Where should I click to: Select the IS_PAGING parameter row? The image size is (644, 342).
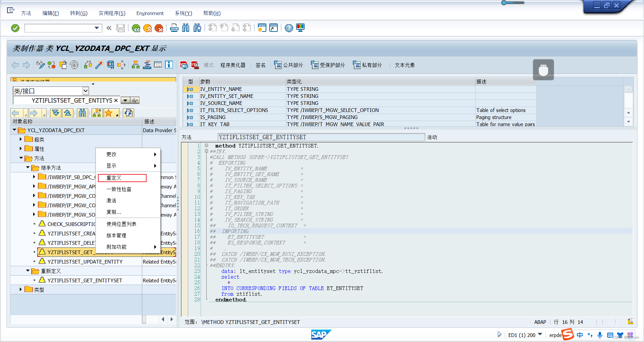point(359,117)
